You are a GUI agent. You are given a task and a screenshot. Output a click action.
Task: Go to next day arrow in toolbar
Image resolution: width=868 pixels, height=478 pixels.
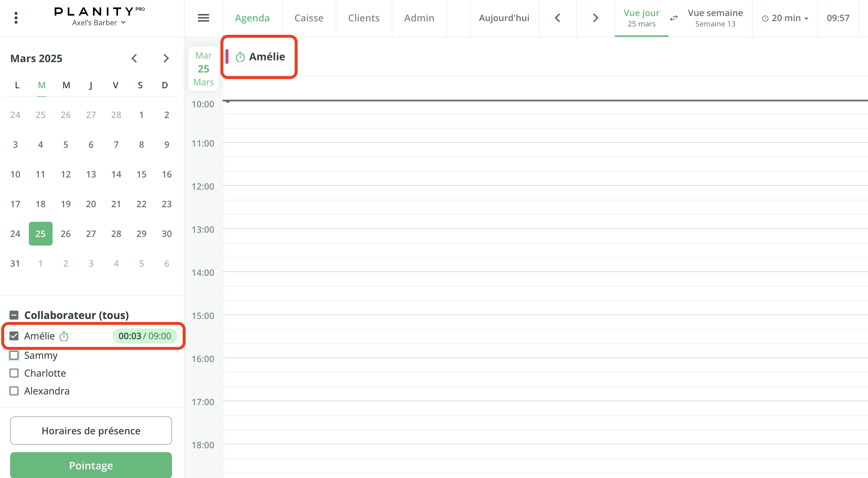[x=595, y=18]
